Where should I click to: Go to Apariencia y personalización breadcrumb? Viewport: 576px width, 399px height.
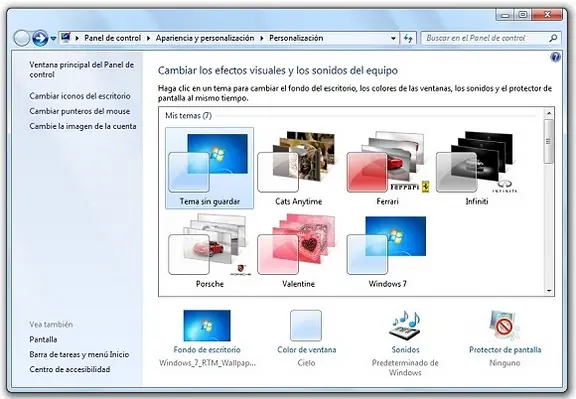(205, 38)
